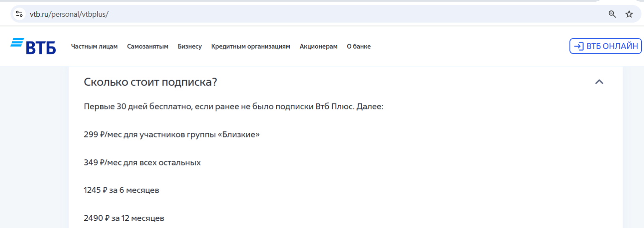Click the «Первые 30 дней бесплатно» paragraph
This screenshot has height=228, width=644.
tap(234, 106)
